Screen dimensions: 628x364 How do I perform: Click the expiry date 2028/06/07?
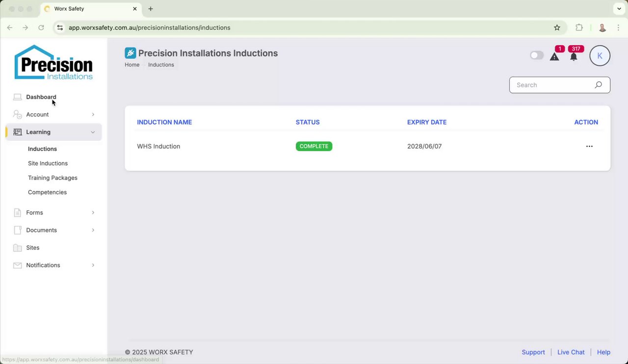click(424, 146)
